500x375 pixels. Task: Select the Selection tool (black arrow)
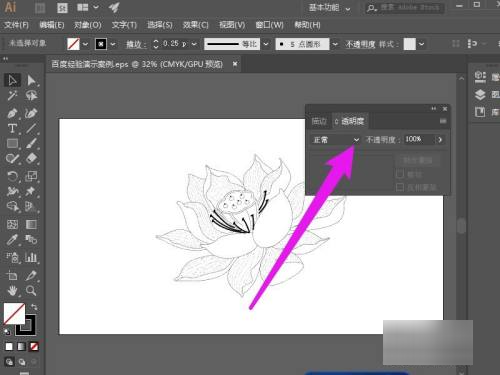(12, 80)
